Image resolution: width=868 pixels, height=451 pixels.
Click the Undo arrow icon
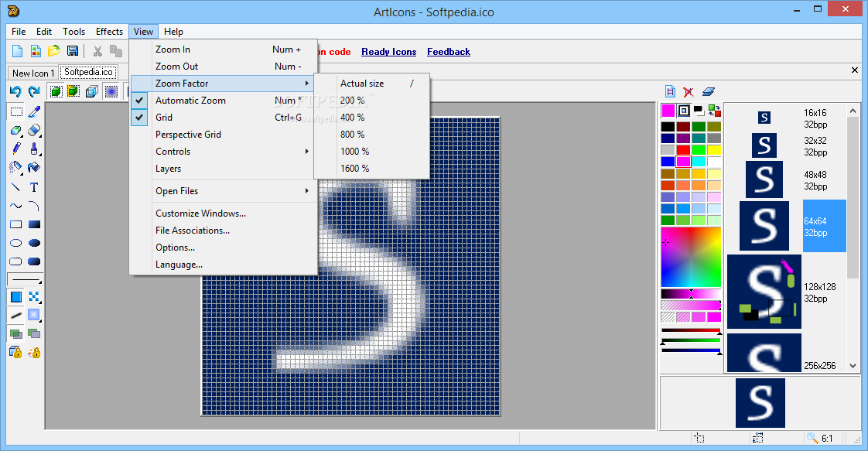coord(15,91)
